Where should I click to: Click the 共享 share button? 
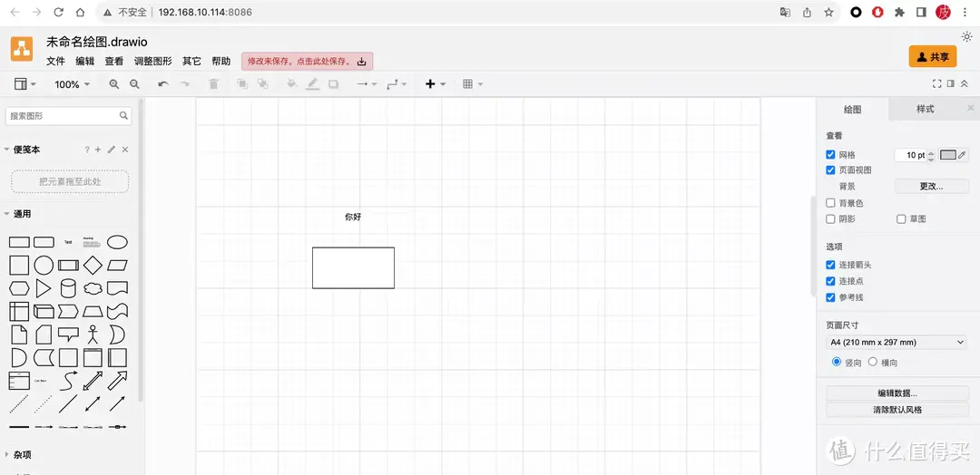(x=933, y=57)
